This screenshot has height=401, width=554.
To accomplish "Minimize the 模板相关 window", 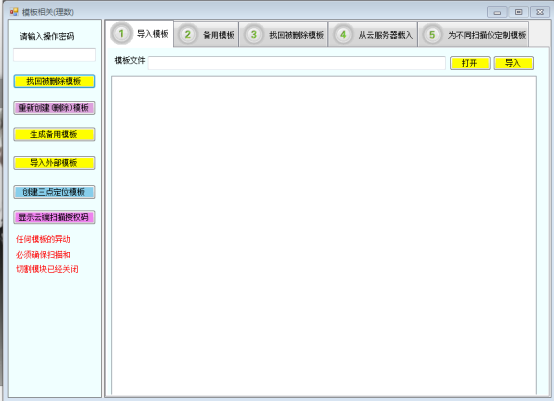I will point(497,12).
